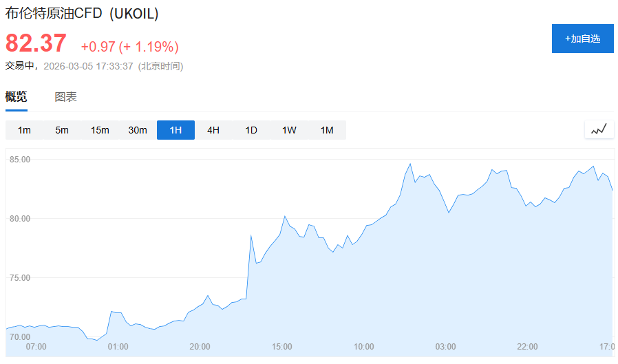Click the 北京时间 timestamp text
The image size is (618, 364).
pyautogui.click(x=160, y=66)
